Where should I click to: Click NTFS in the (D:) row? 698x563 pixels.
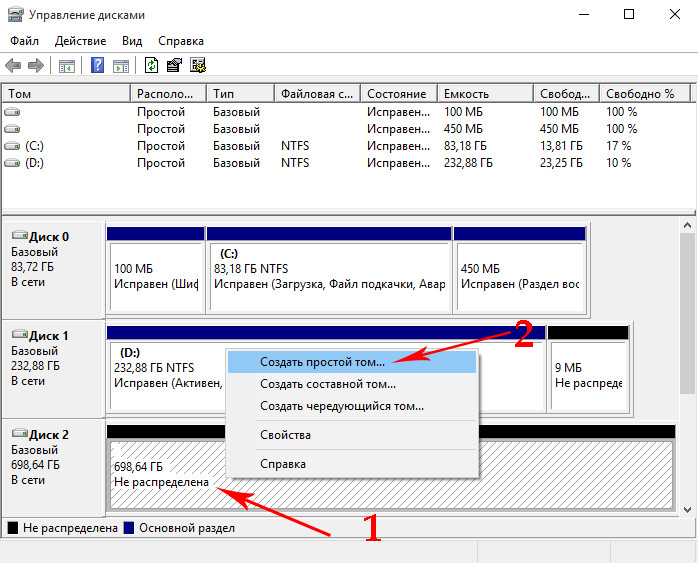(x=295, y=163)
